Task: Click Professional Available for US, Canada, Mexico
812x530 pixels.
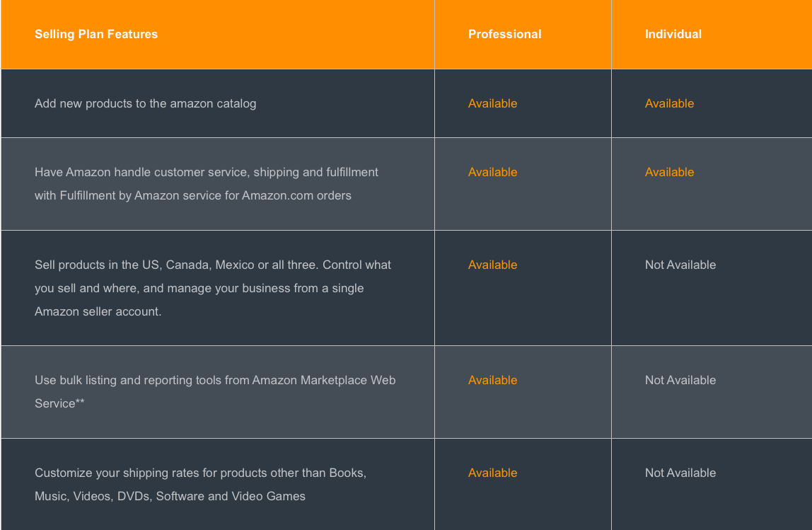Action: (x=492, y=265)
